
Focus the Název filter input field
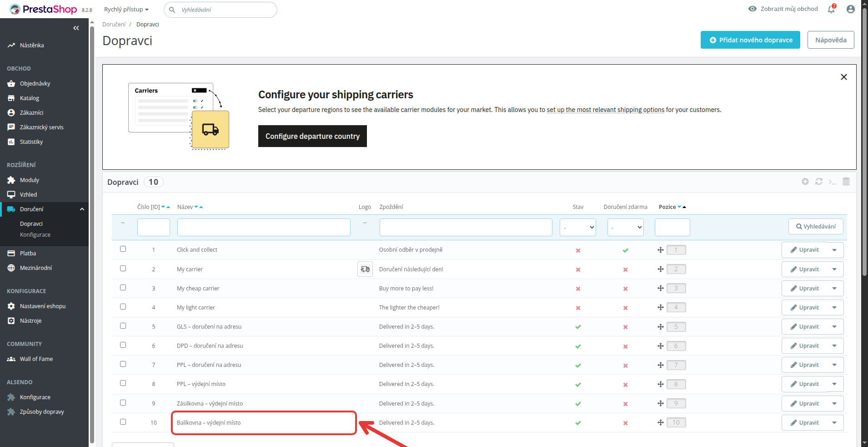tap(264, 227)
